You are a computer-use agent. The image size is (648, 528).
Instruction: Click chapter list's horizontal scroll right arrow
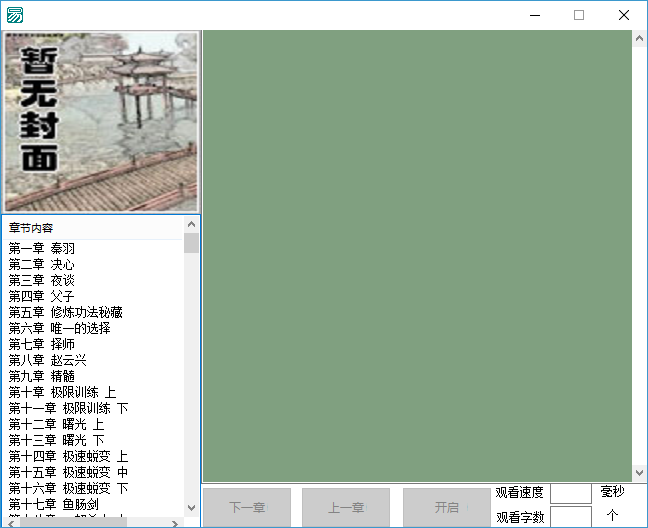pyautogui.click(x=176, y=522)
